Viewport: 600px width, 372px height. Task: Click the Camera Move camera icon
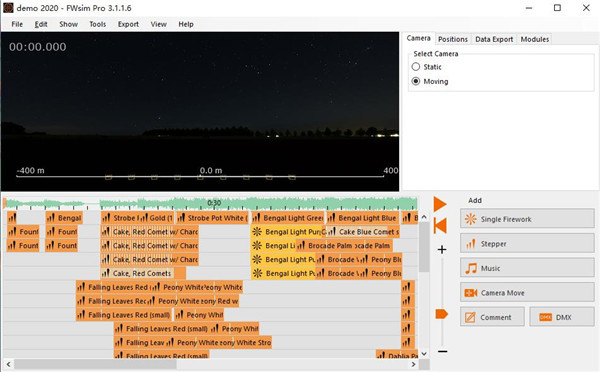pos(470,293)
